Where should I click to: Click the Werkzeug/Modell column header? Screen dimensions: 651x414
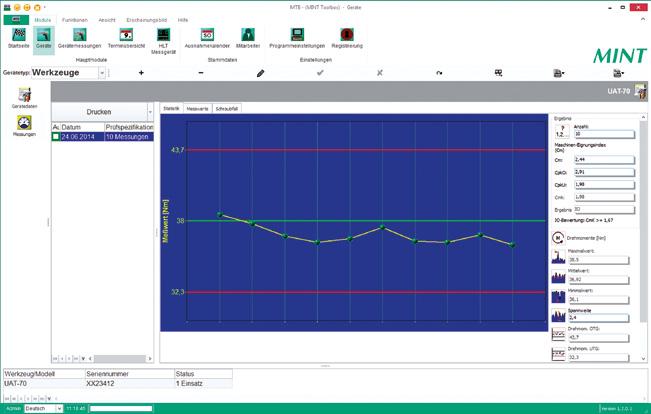[x=44, y=374]
